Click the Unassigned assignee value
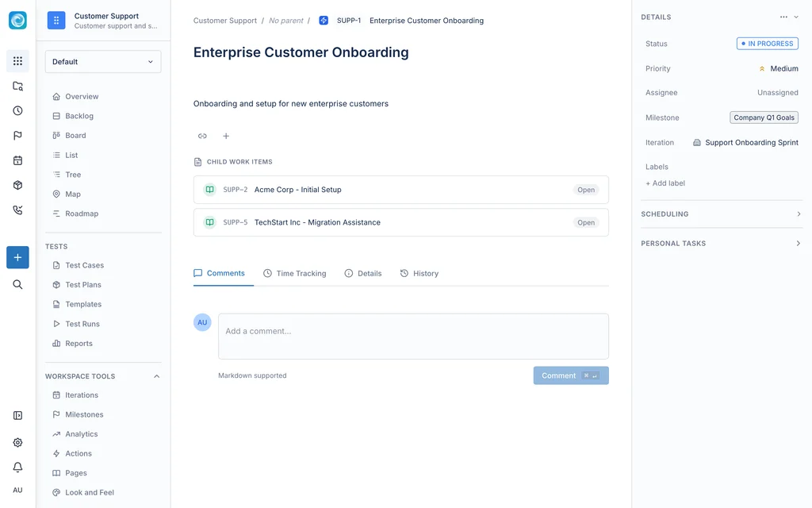 (777, 93)
